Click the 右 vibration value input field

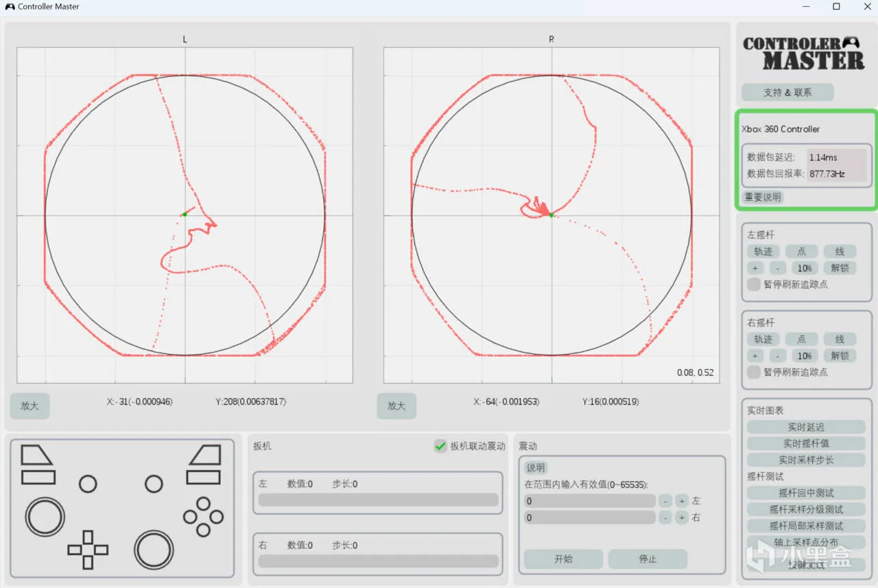[590, 517]
